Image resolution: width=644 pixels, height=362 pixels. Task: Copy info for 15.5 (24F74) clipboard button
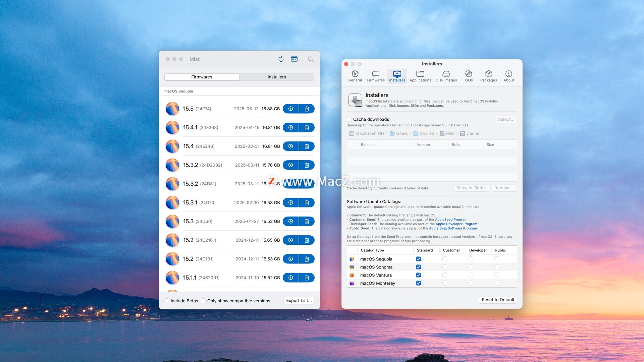pos(307,109)
